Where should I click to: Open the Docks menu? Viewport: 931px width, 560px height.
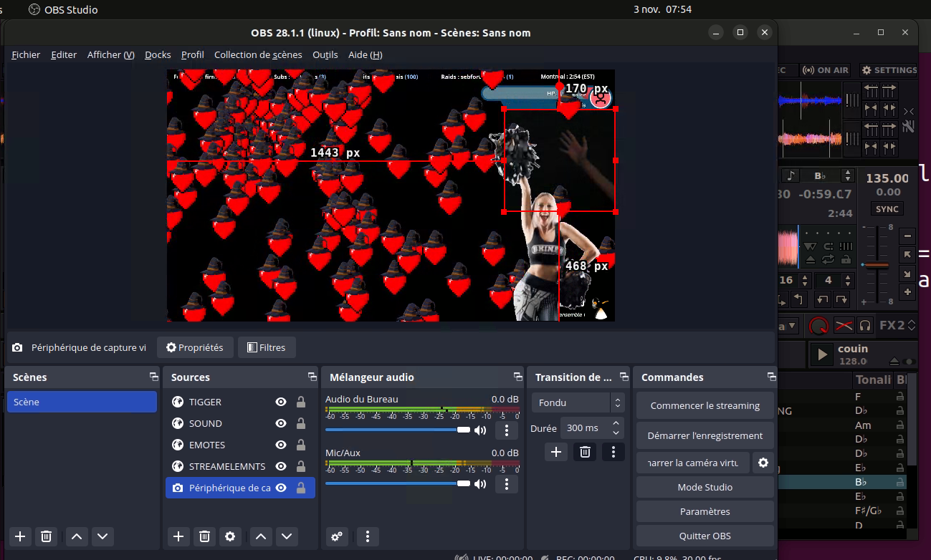click(158, 54)
